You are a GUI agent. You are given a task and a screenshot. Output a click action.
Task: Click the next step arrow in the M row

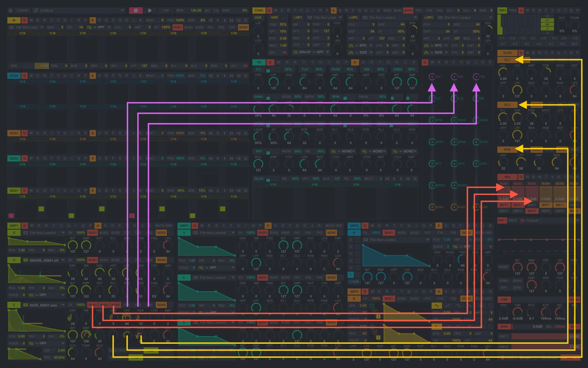click(225, 20)
